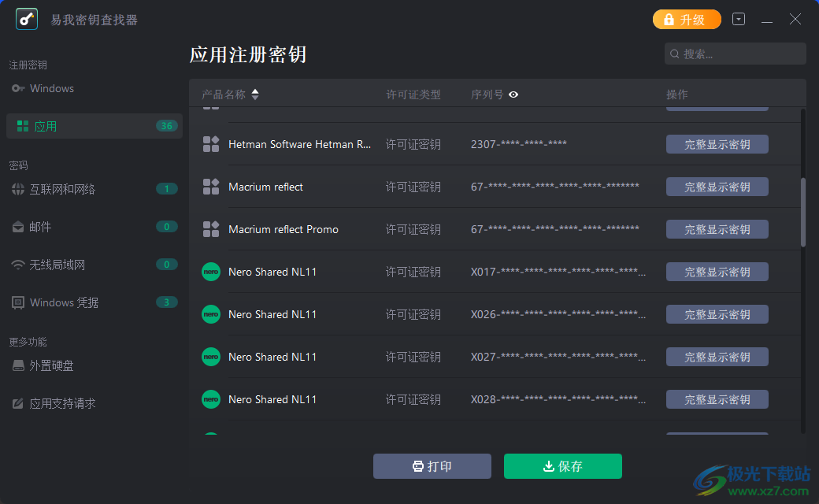
Task: Click the drive icon beside 外置硬盘
Action: pyautogui.click(x=18, y=365)
